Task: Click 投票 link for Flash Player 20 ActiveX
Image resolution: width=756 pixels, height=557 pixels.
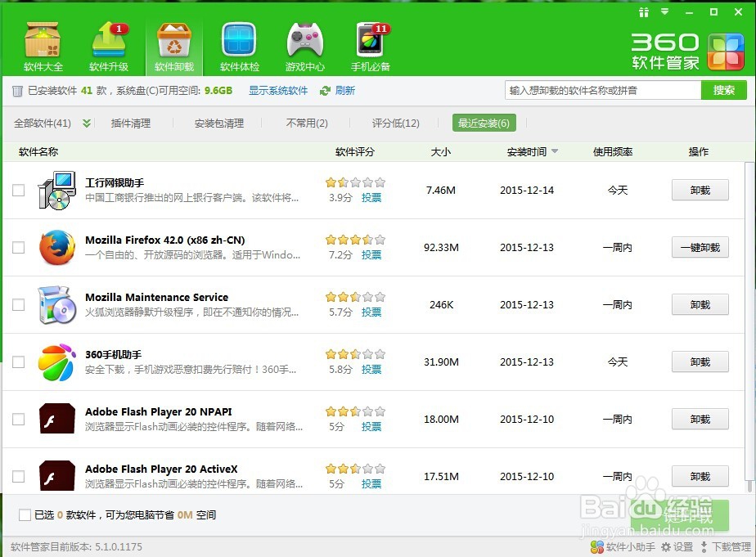Action: 371,483
